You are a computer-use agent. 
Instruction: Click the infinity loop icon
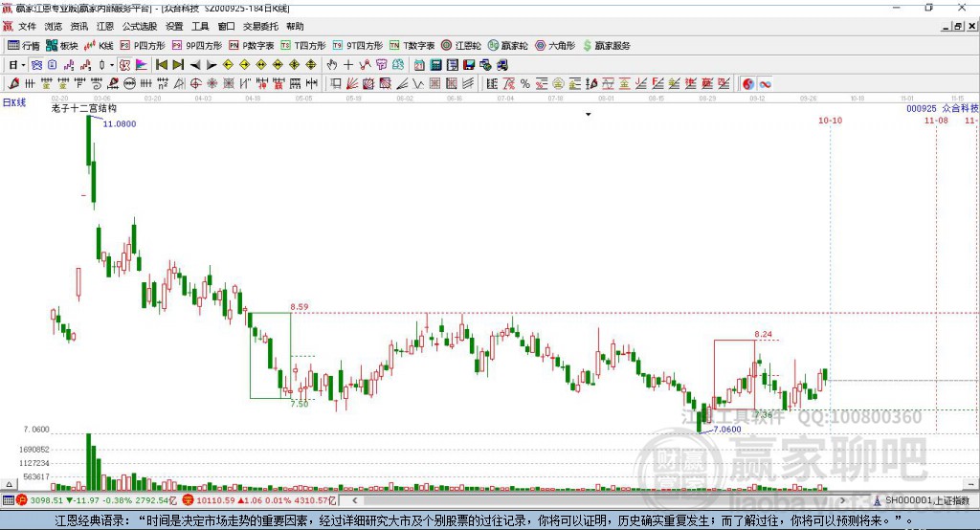click(765, 84)
